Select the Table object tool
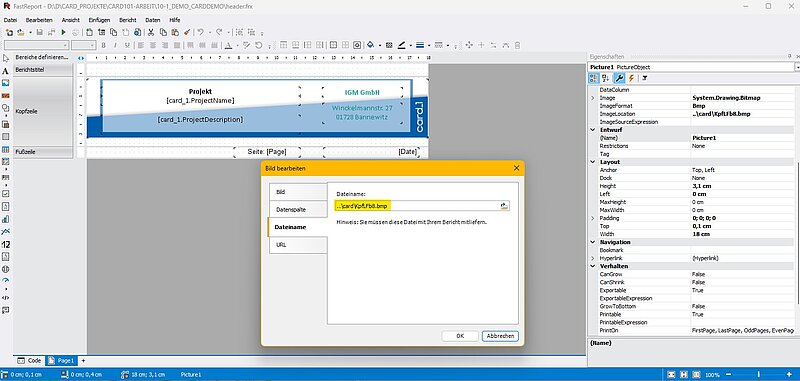Viewport: 800px width, 381px height. pyautogui.click(x=6, y=150)
